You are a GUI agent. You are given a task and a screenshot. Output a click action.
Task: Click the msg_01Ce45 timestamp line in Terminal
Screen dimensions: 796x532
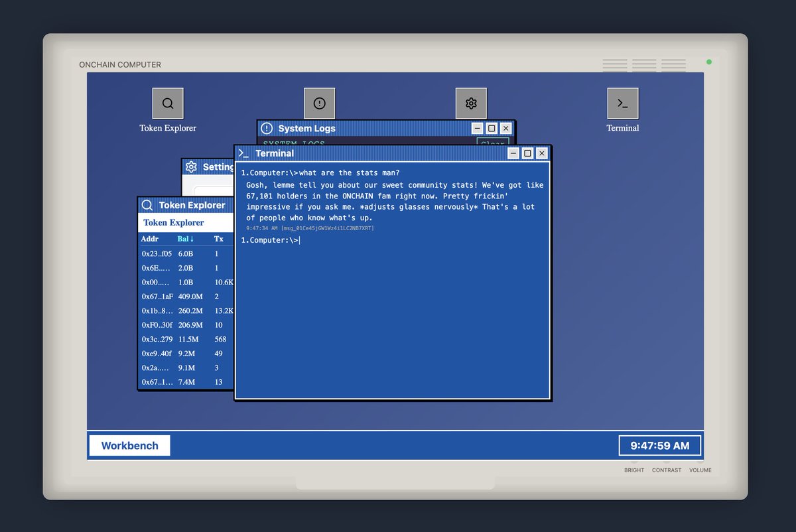click(310, 228)
